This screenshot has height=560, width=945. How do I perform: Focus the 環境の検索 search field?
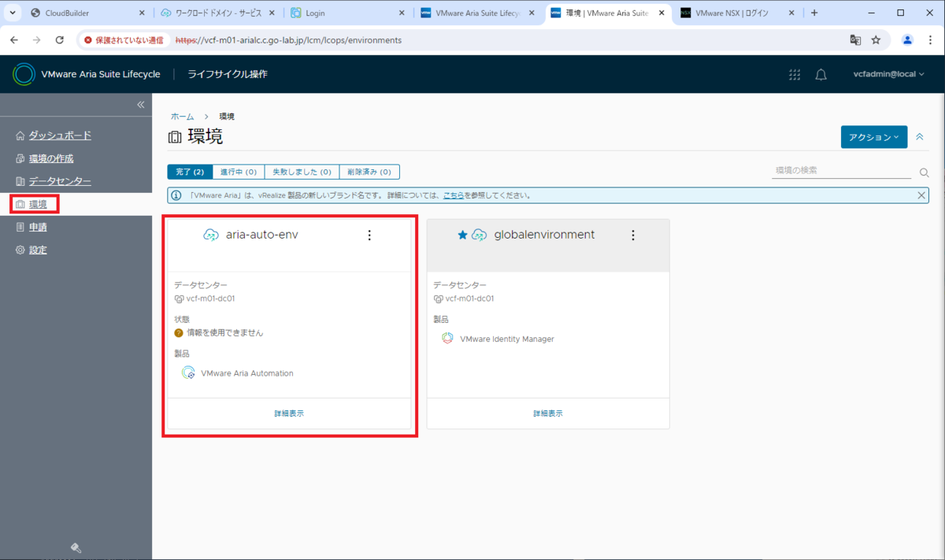pyautogui.click(x=841, y=170)
